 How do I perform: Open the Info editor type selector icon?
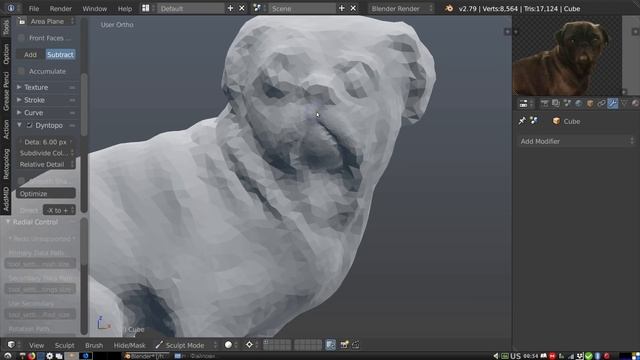pyautogui.click(x=11, y=8)
